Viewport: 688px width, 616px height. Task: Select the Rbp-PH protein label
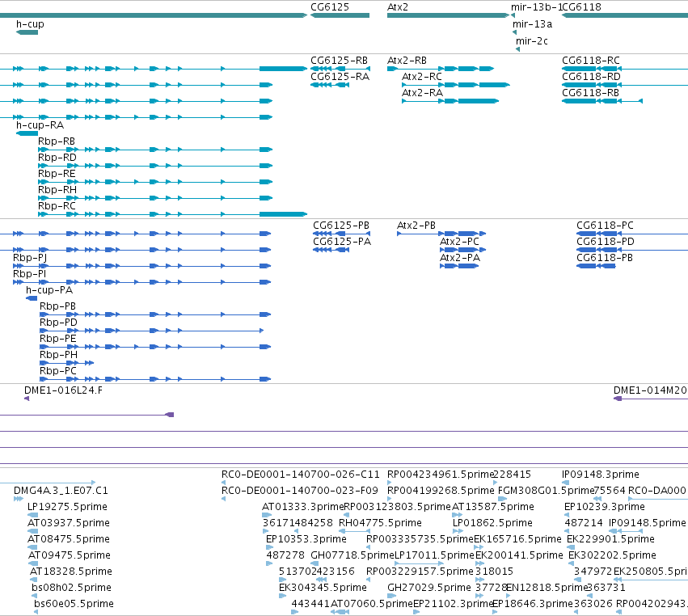(x=59, y=355)
